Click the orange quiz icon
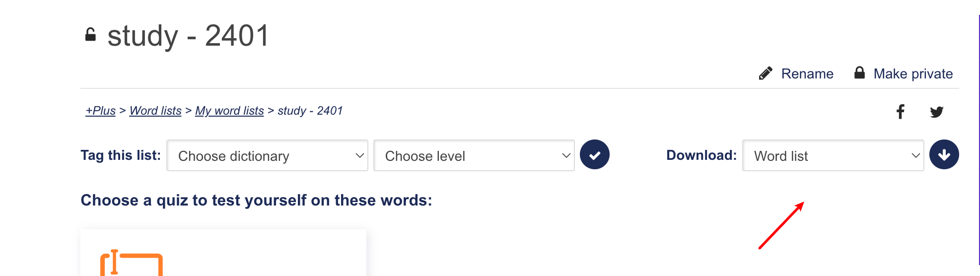The height and width of the screenshot is (276, 980). pos(132,263)
